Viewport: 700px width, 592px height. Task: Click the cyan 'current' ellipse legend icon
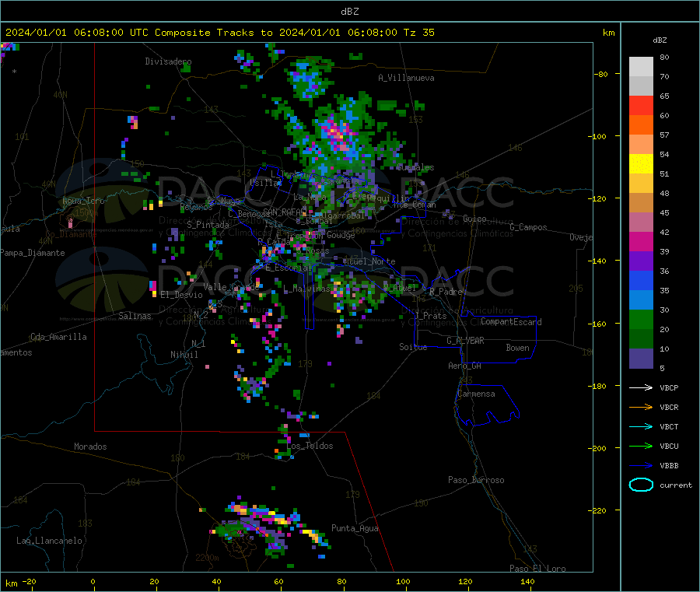tap(641, 485)
